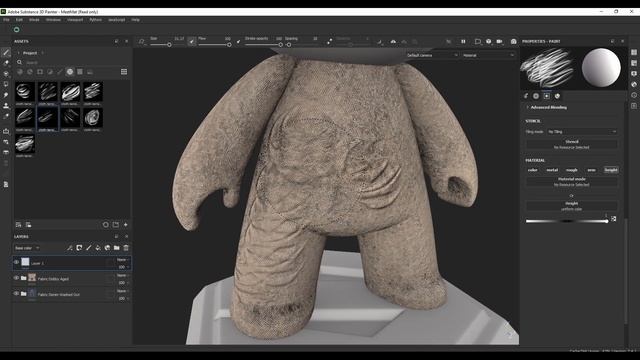640x360 pixels.
Task: Open the Base color channel dropdown
Action: point(27,248)
